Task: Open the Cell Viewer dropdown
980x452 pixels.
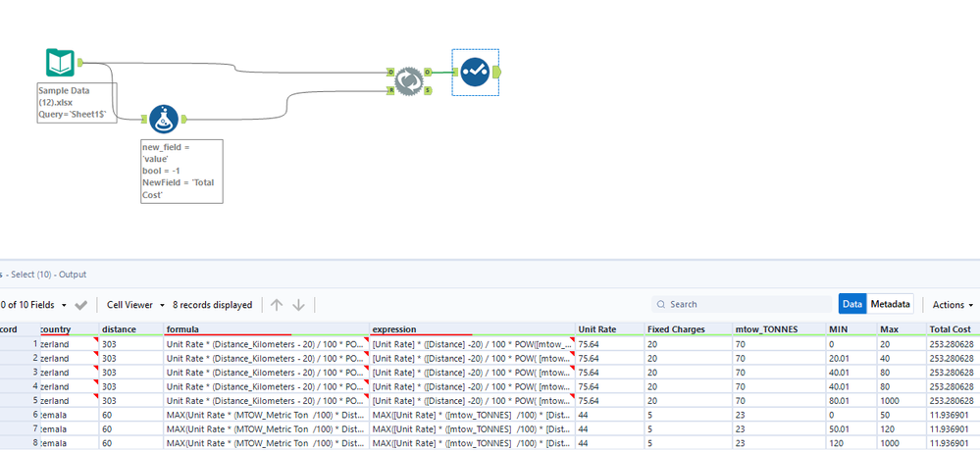Action: pos(135,305)
